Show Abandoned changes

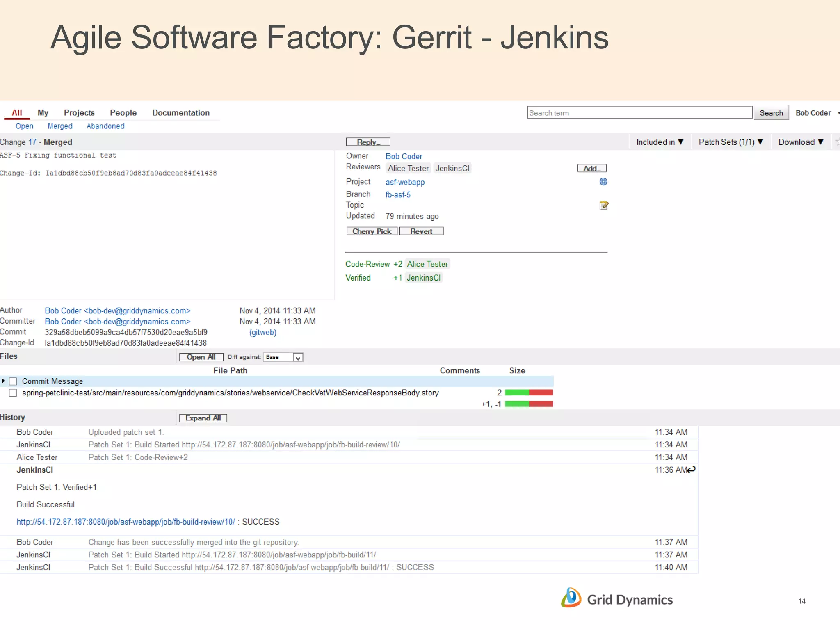tap(105, 126)
